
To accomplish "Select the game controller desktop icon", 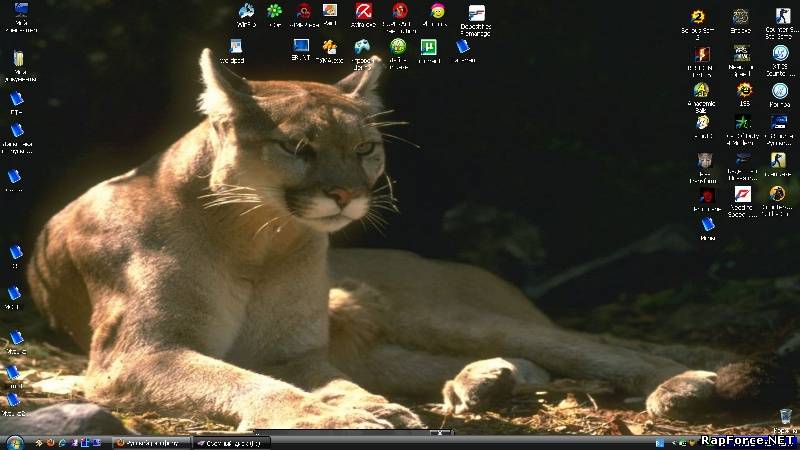I will [362, 47].
